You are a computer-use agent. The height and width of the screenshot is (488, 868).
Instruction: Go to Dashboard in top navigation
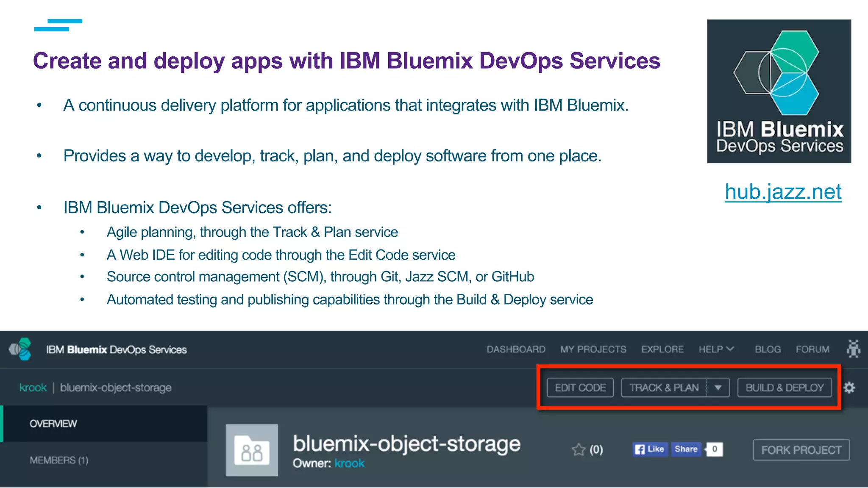pyautogui.click(x=516, y=349)
